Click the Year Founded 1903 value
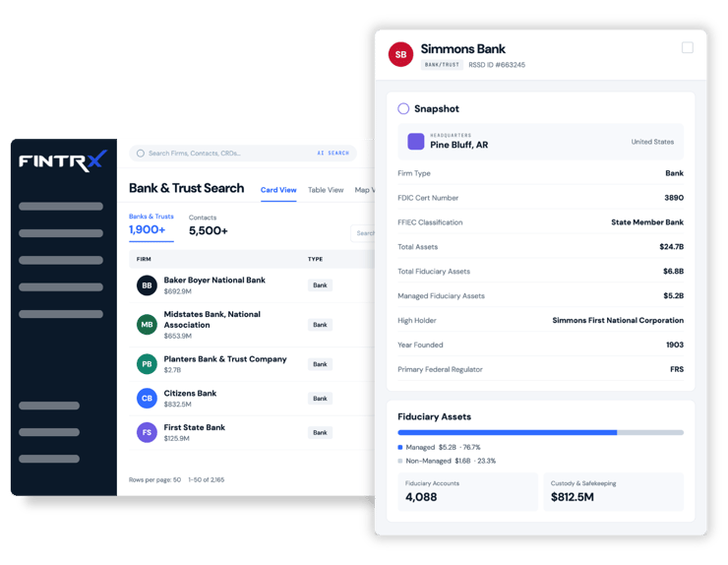This screenshot has height=565, width=728. (x=675, y=345)
